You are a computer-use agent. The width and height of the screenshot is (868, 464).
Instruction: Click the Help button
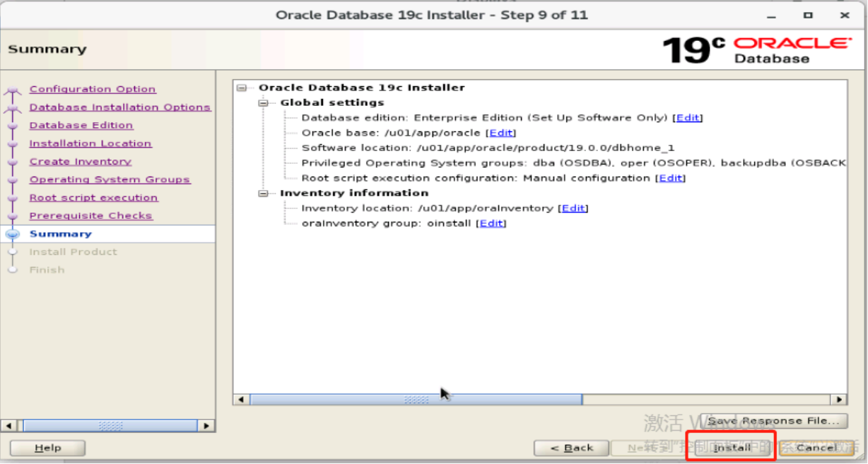click(x=47, y=448)
